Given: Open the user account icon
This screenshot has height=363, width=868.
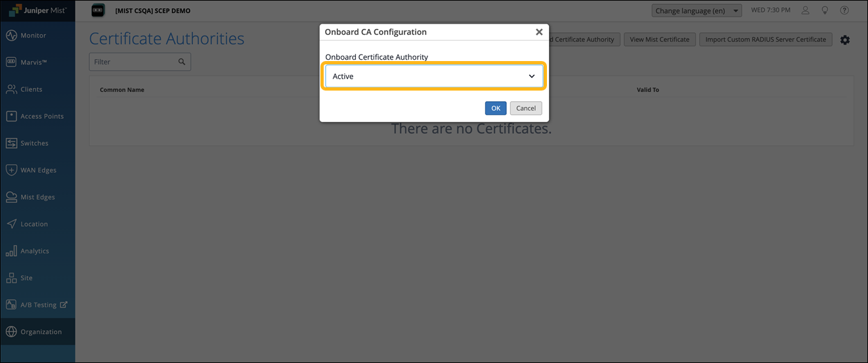Looking at the screenshot, I should (x=806, y=11).
